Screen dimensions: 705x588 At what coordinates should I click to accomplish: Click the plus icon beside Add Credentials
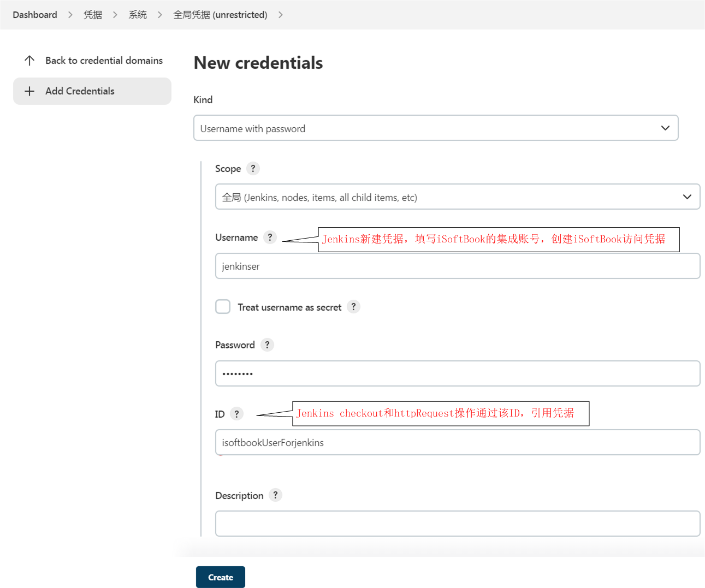pyautogui.click(x=29, y=91)
